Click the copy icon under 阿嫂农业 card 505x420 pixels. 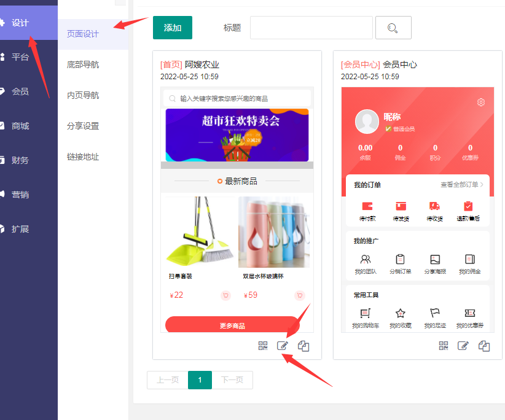pos(303,346)
